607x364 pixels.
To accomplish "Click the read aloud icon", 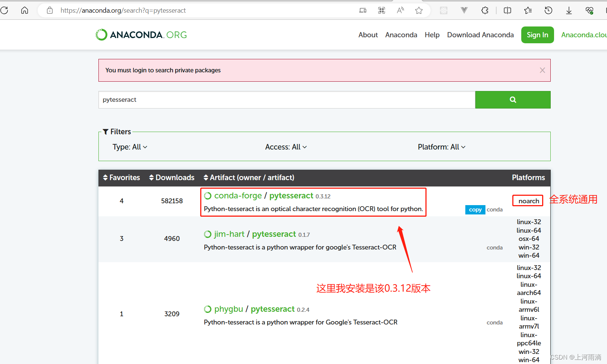I will (400, 10).
